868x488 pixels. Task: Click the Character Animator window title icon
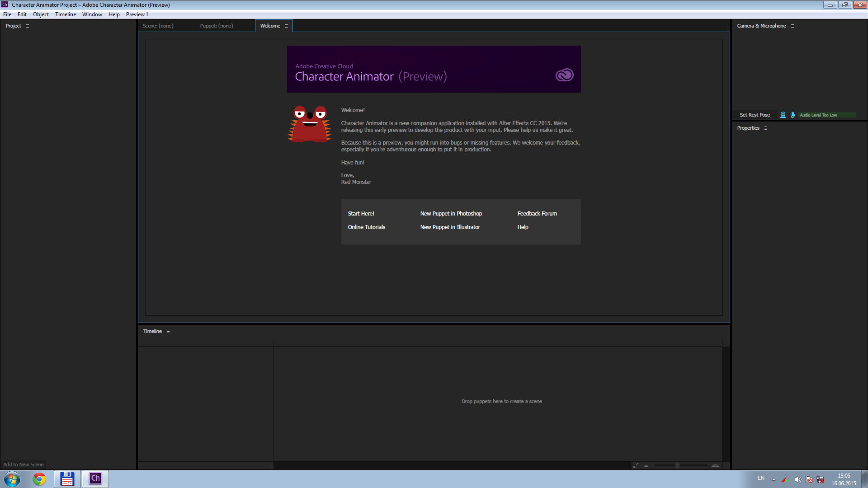click(x=5, y=5)
